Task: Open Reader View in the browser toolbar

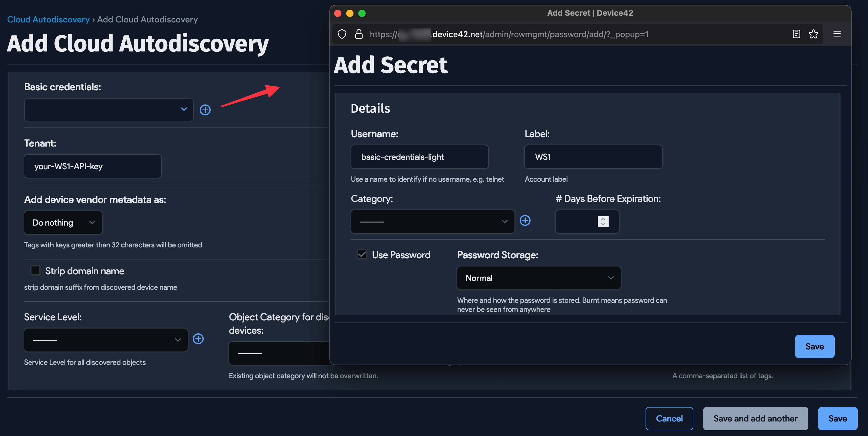Action: [796, 34]
